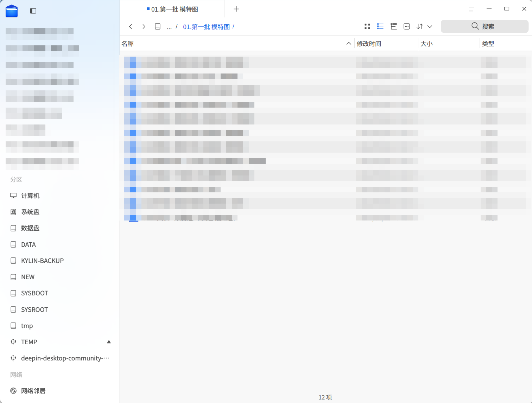Click the 网络 section heading in the sidebar
The image size is (532, 403).
point(16,375)
